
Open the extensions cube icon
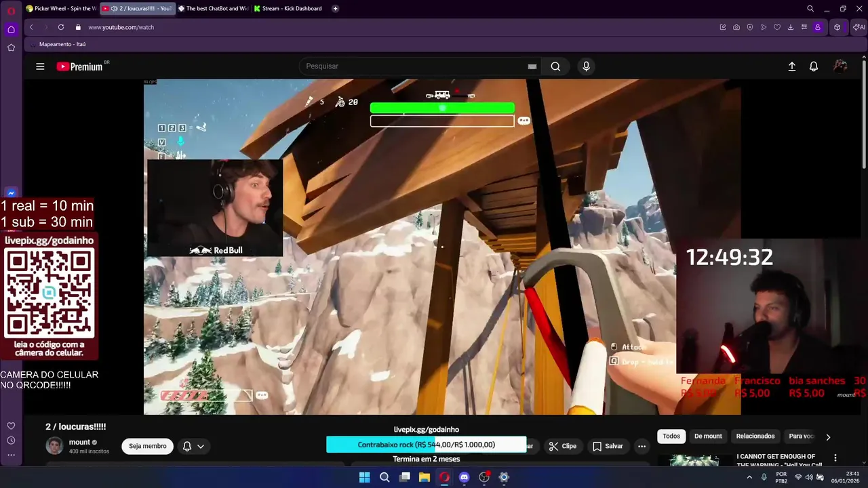click(x=837, y=27)
